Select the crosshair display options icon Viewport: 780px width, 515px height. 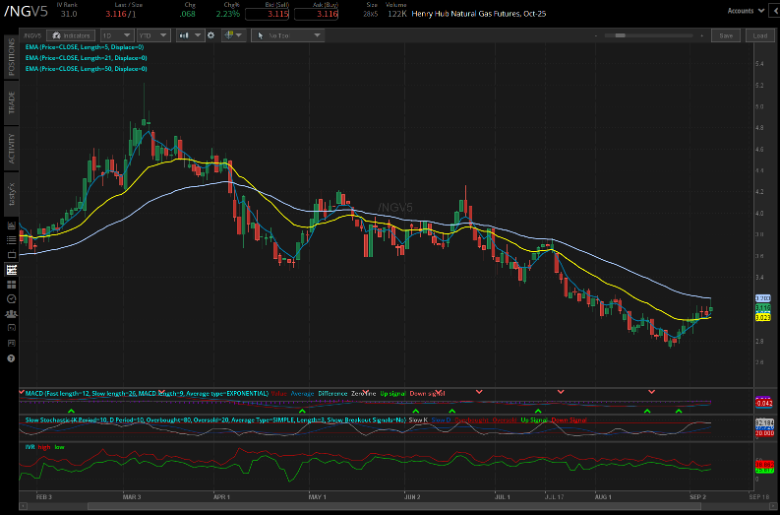click(234, 35)
